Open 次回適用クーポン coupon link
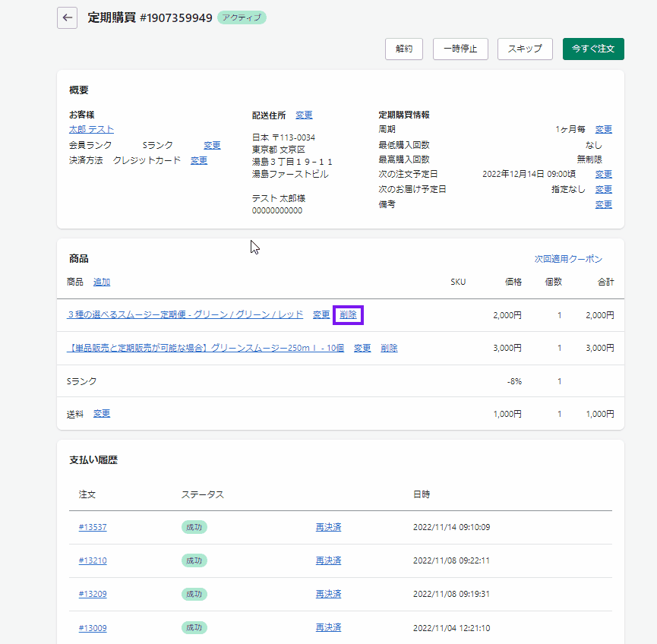This screenshot has width=657, height=644. 567,259
